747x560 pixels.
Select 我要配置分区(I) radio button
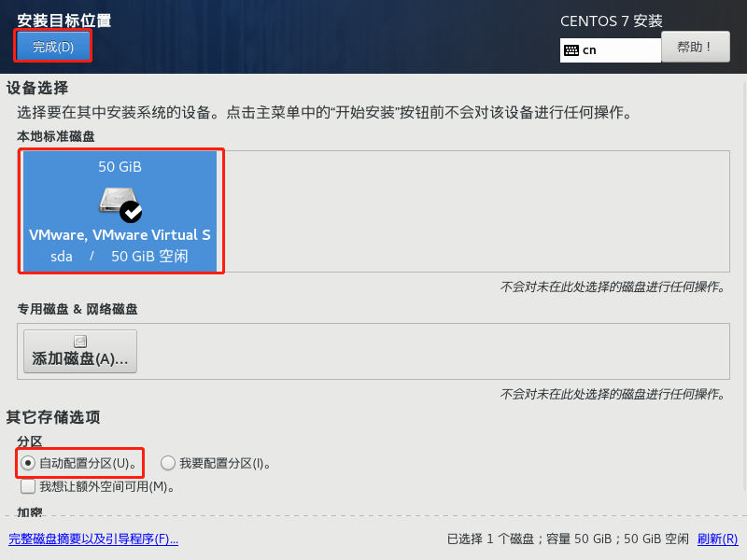(168, 463)
